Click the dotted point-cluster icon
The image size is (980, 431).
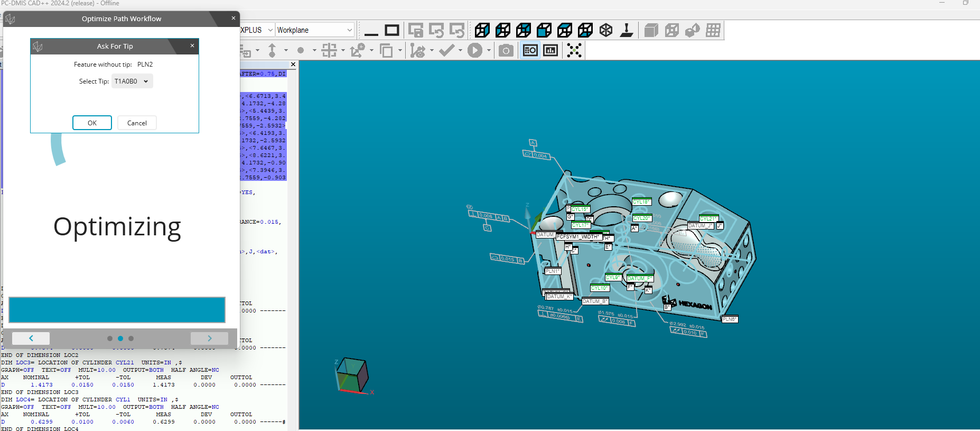pyautogui.click(x=574, y=51)
